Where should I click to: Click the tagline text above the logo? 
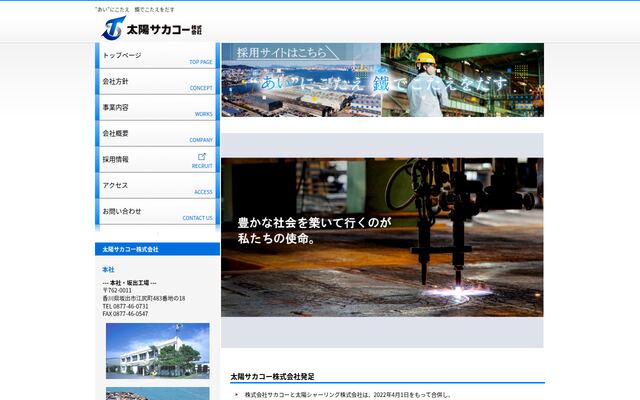[x=135, y=9]
